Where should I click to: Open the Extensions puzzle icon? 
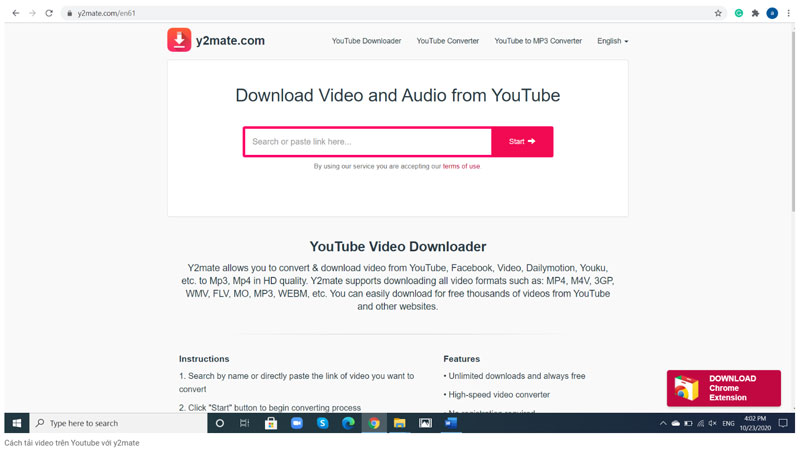pos(755,13)
